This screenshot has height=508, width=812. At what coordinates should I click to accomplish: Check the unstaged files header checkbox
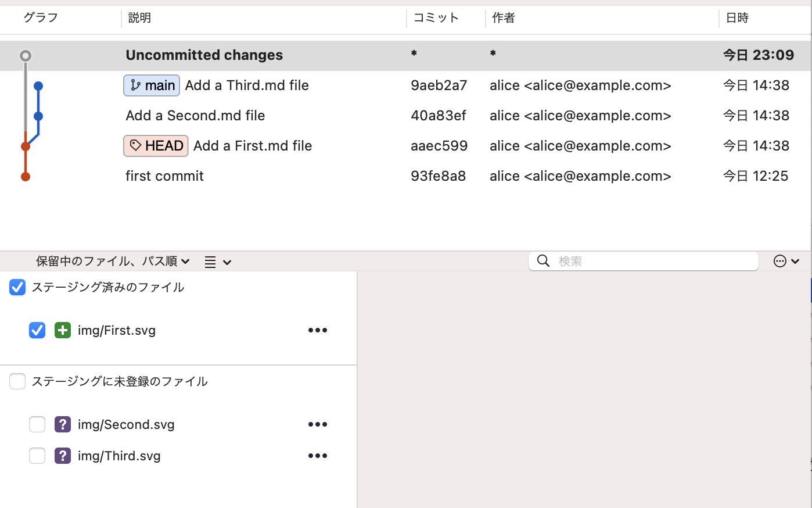(17, 381)
